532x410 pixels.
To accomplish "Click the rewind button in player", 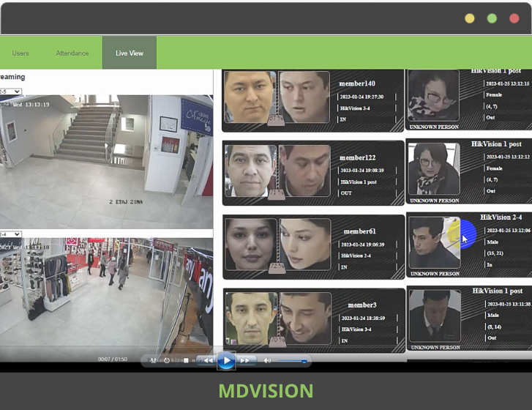I will (x=208, y=360).
